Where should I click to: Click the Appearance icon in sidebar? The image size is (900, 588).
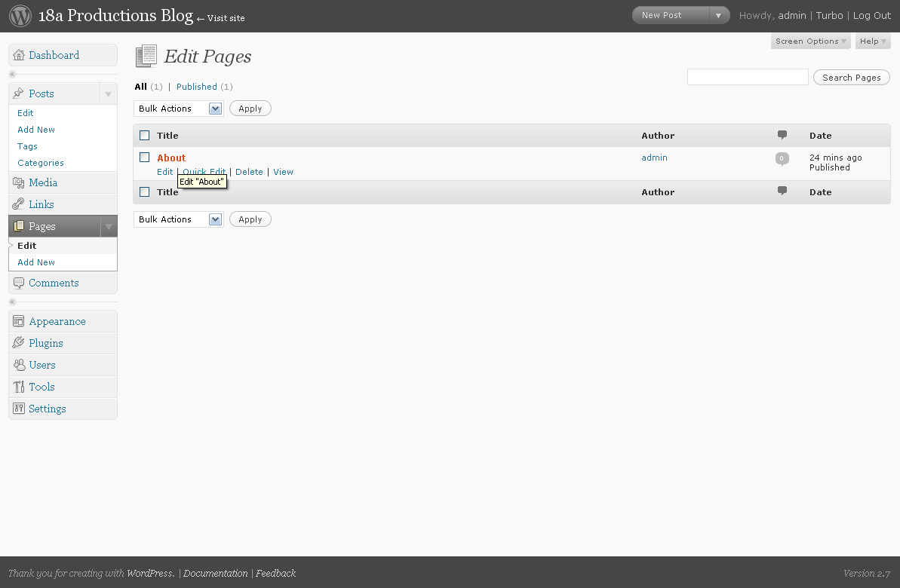coord(18,321)
